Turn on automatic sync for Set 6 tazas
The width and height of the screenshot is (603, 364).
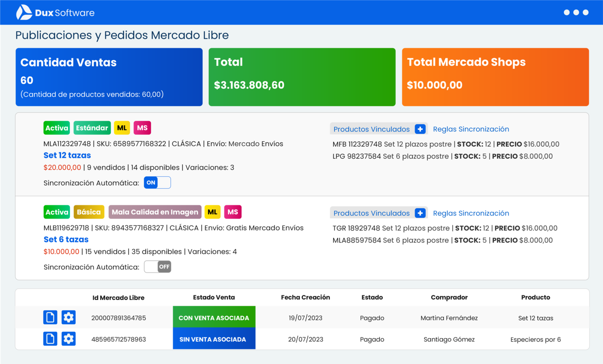click(x=158, y=267)
